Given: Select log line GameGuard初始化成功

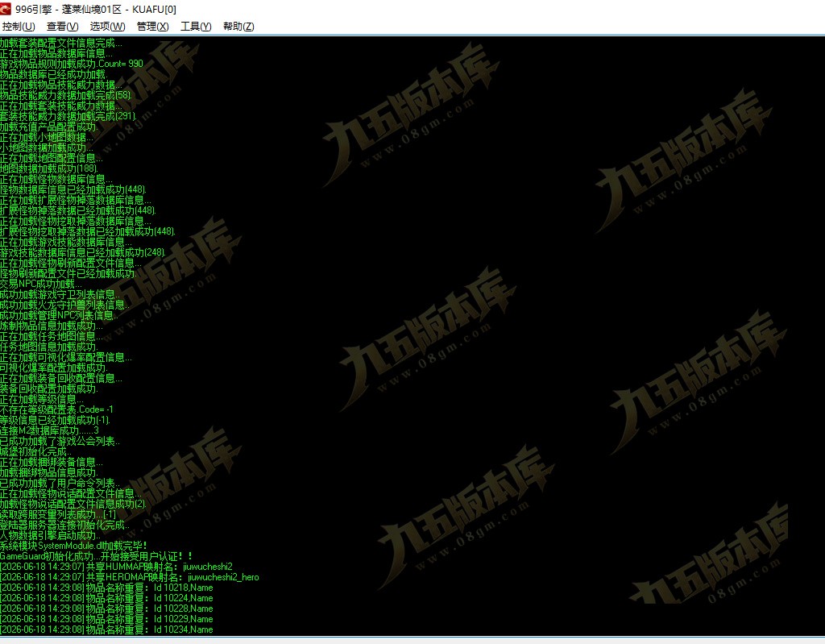Looking at the screenshot, I should coord(97,556).
